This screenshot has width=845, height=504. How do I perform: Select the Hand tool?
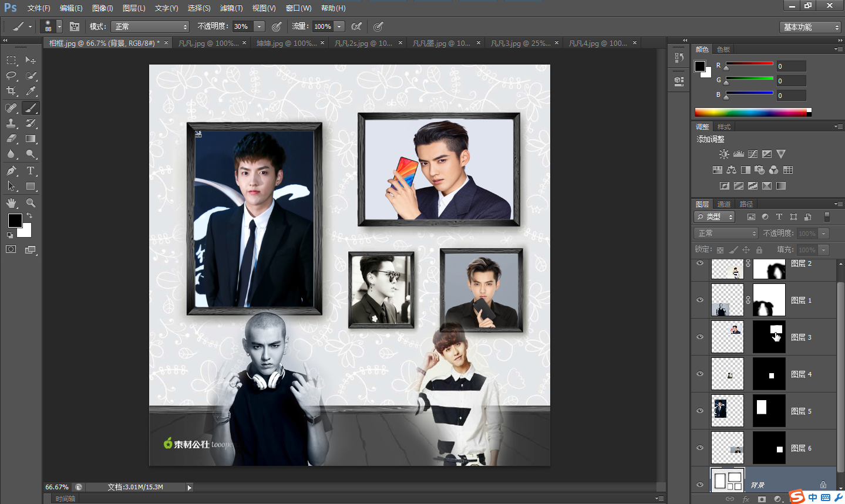11,203
